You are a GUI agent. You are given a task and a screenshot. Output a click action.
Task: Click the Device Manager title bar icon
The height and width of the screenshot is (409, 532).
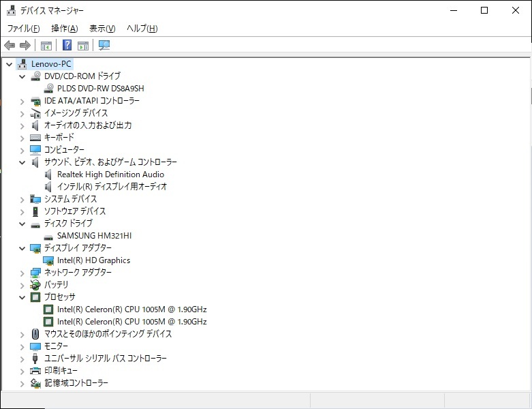tap(12, 10)
